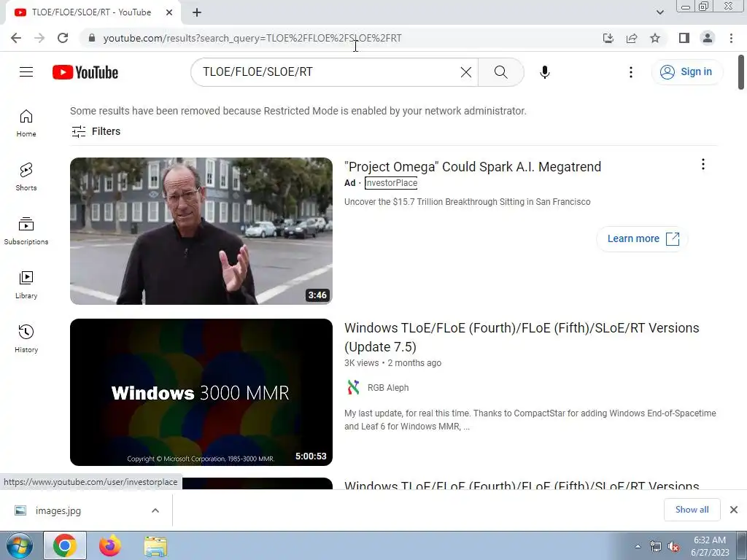Open Shorts in the sidebar
Screen dimensions: 747x560
26,177
